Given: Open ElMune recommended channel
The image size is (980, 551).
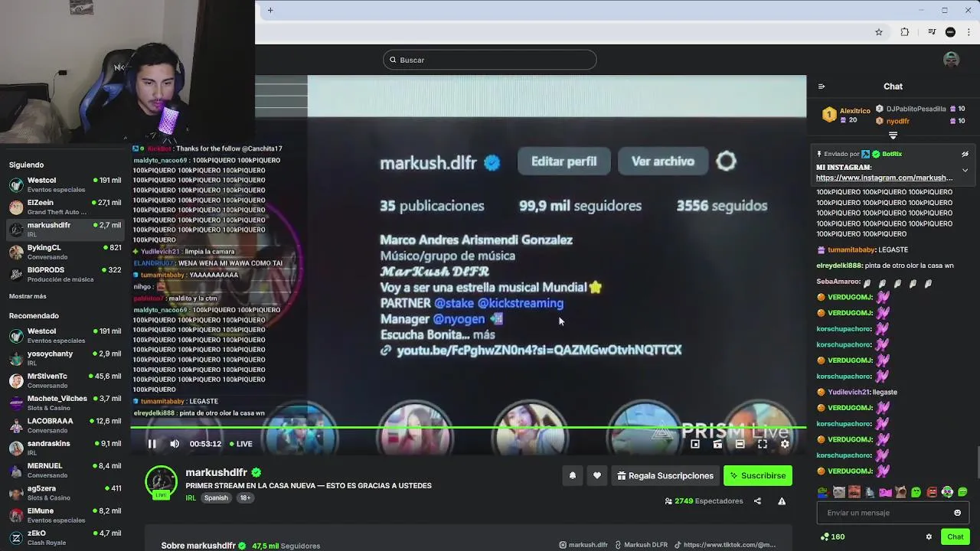Looking at the screenshot, I should [65, 515].
